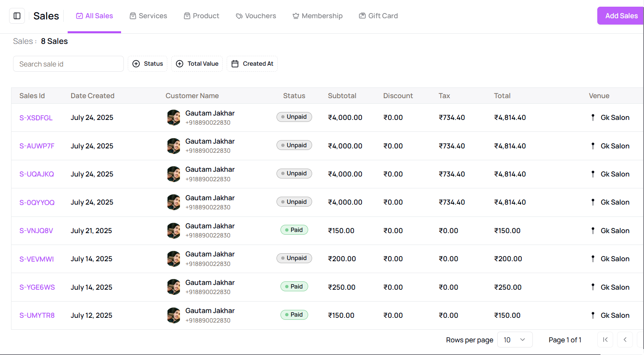Click the Date Created column header
The width and height of the screenshot is (644, 355).
[x=93, y=96]
